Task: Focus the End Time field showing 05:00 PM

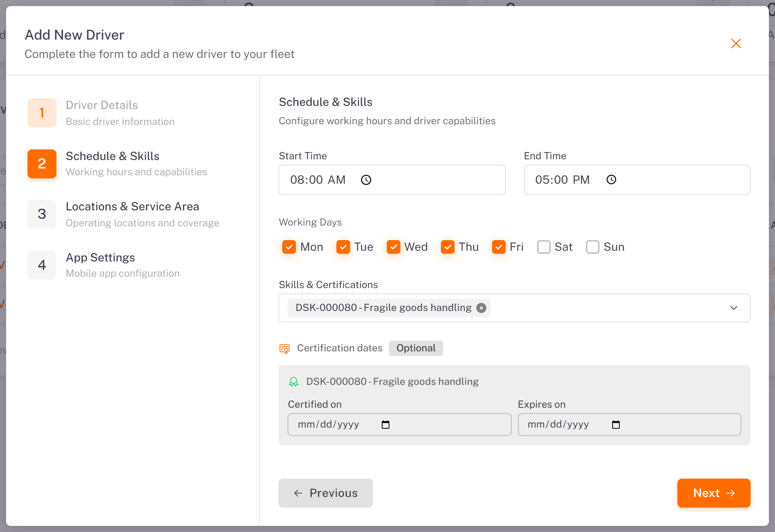Action: [637, 180]
